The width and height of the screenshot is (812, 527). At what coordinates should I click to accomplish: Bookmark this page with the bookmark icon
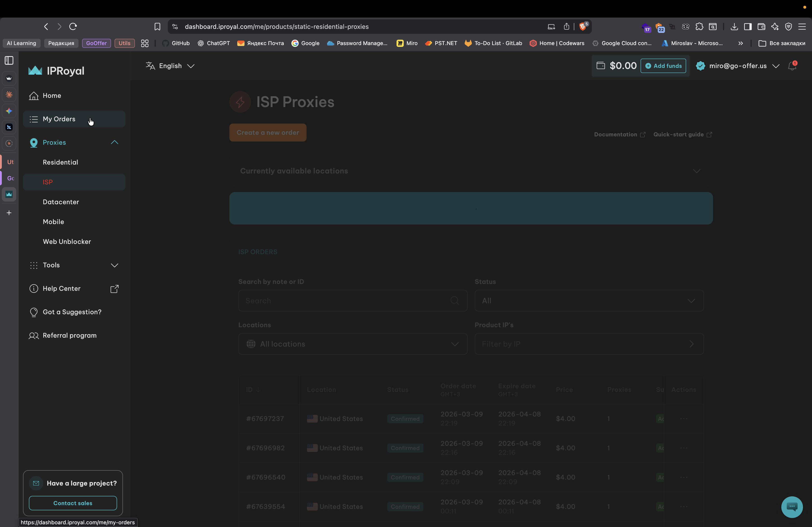[x=157, y=27]
